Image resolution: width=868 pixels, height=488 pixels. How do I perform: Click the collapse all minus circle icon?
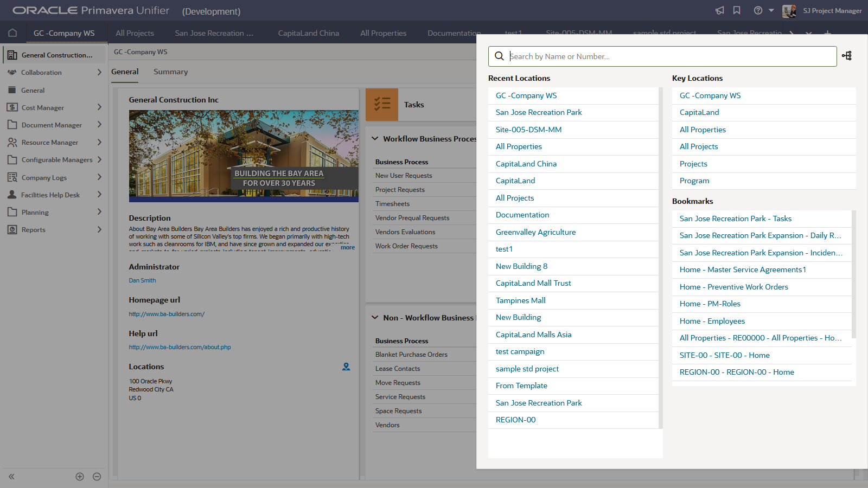[97, 477]
